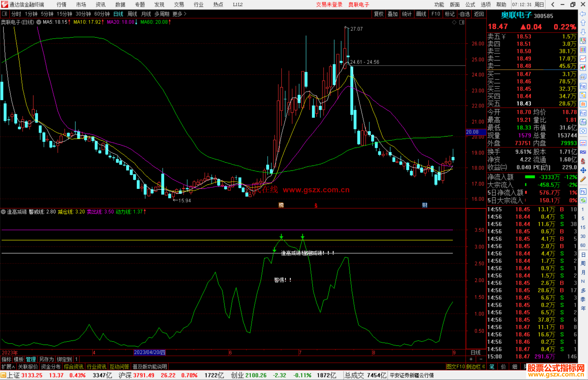Click the 复权 button above the chart
This screenshot has width=588, height=380.
(378, 14)
